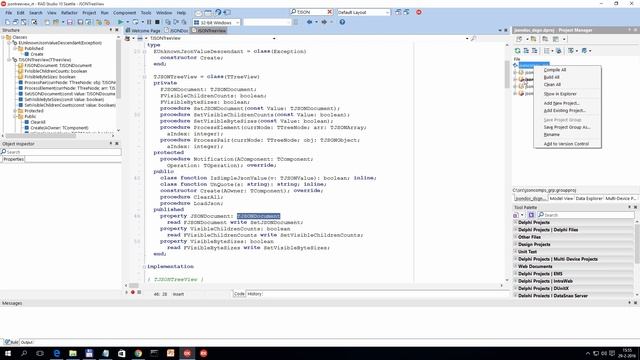The width and height of the screenshot is (640, 360).
Task: Open Microsoft Edge from the taskbar
Action: [x=57, y=353]
